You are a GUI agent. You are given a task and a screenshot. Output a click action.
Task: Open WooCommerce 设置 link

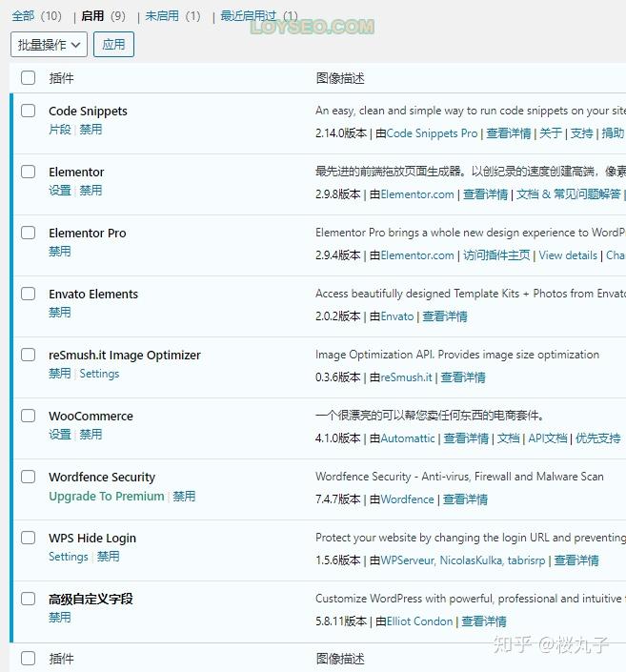(60, 435)
